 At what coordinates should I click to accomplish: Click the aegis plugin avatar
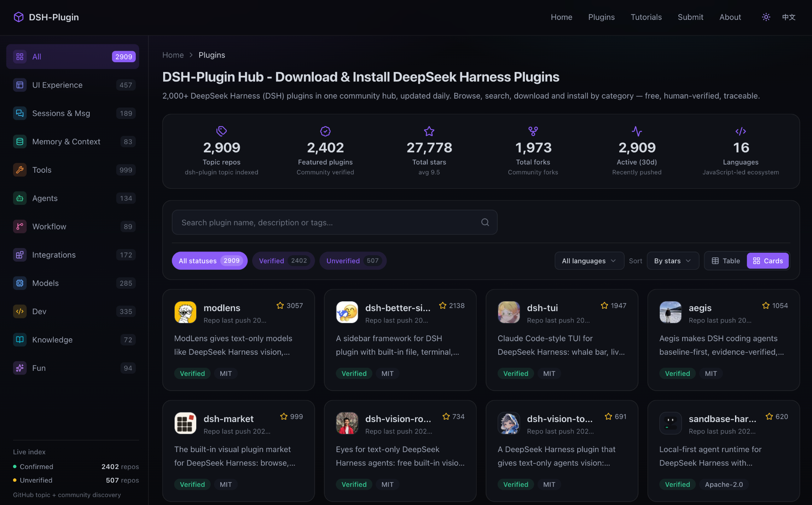(670, 312)
